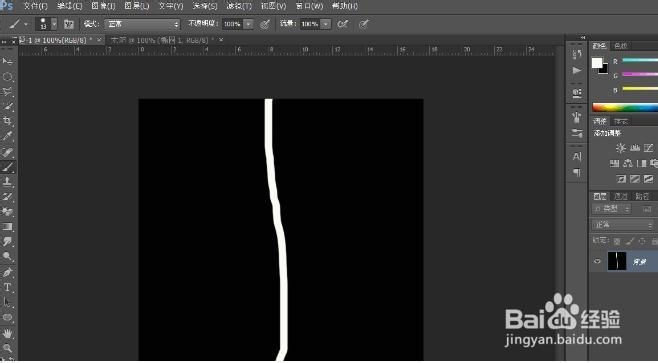Select the Healing Brush tool
658x363 pixels.
(7, 151)
